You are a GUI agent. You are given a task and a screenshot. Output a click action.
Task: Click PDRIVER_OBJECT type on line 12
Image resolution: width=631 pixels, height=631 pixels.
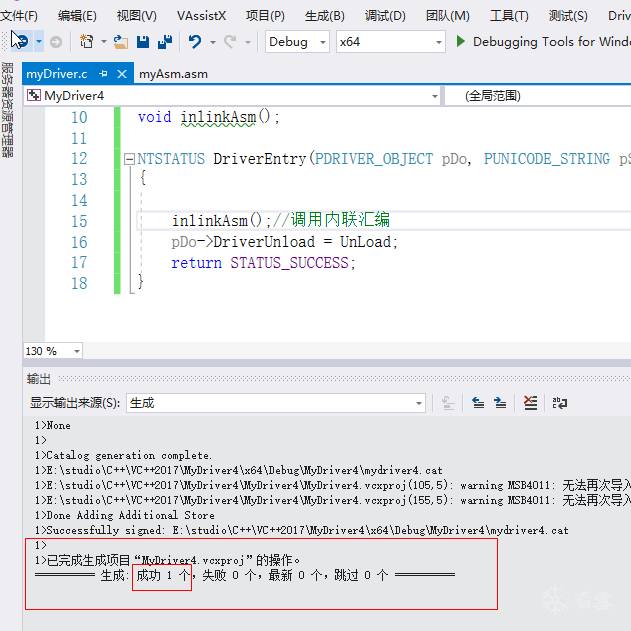click(x=373, y=159)
